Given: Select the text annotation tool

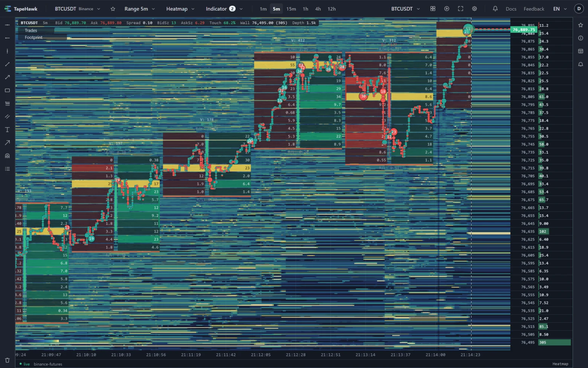Looking at the screenshot, I should [x=7, y=129].
